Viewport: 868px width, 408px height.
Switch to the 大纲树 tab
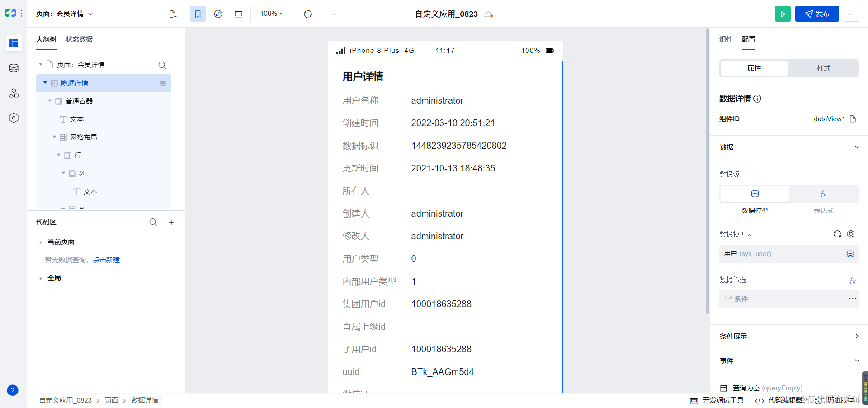[x=46, y=39]
